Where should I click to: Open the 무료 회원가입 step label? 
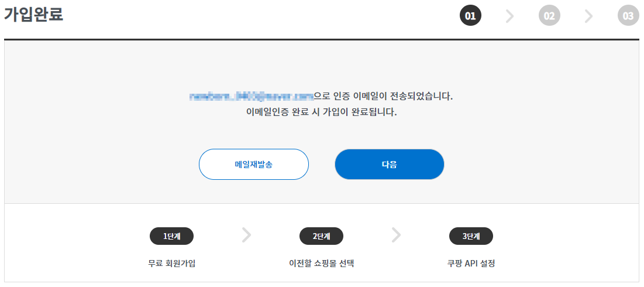(172, 263)
